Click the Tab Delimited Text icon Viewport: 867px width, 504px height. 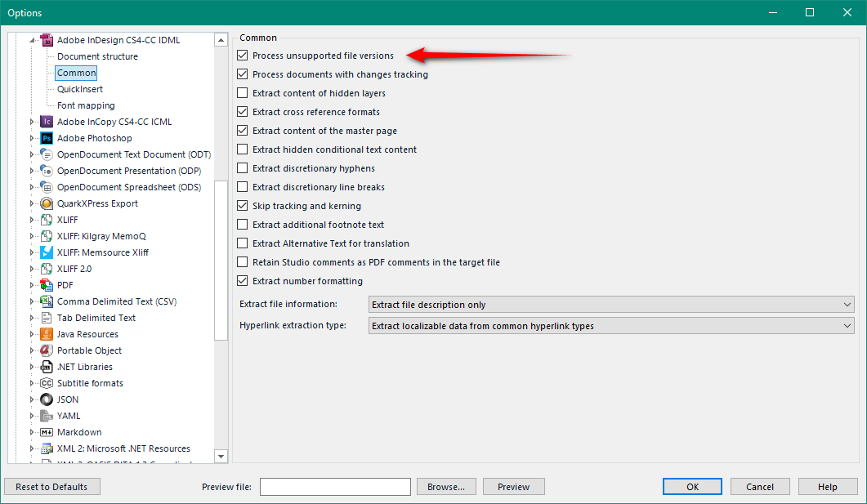point(47,318)
